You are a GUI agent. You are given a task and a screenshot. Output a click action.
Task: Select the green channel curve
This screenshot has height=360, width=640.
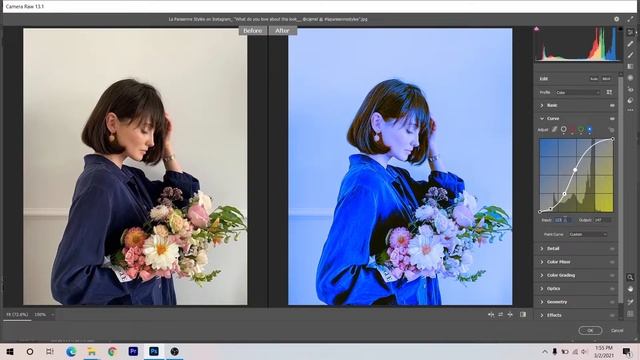click(581, 129)
